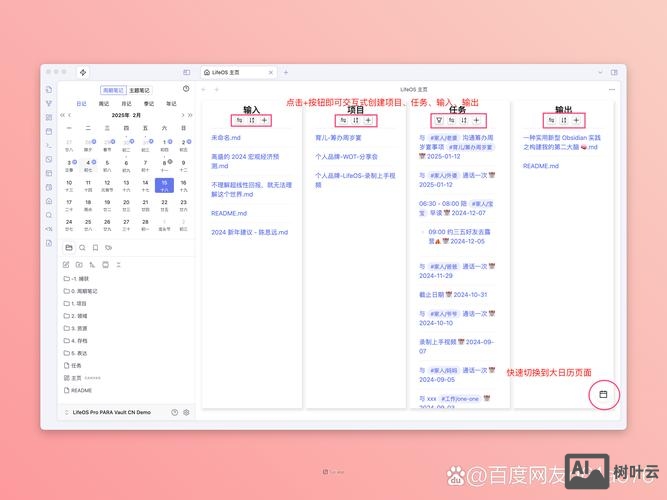Open the 未命名.md link
The width and height of the screenshot is (667, 500).
[x=226, y=138]
